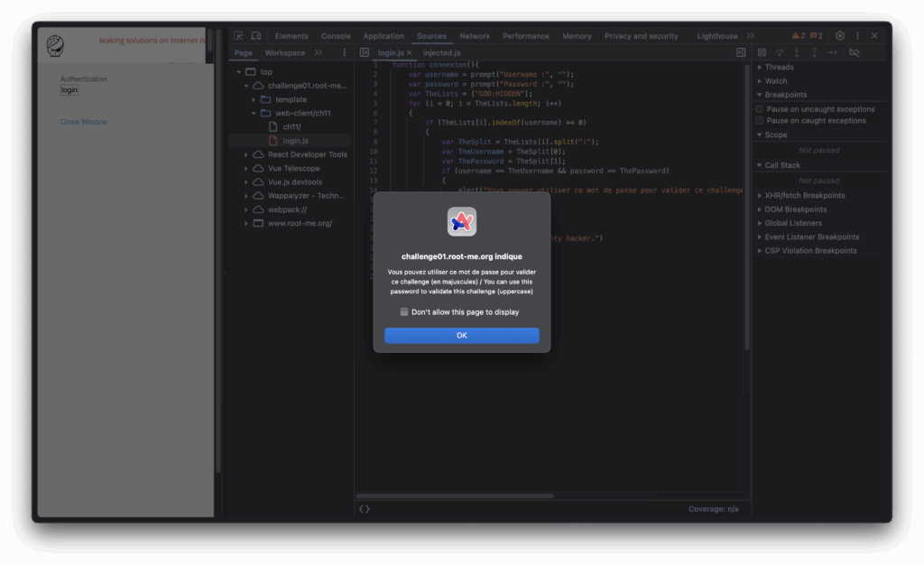Click the inspect element picker icon
The height and width of the screenshot is (565, 924).
238,36
